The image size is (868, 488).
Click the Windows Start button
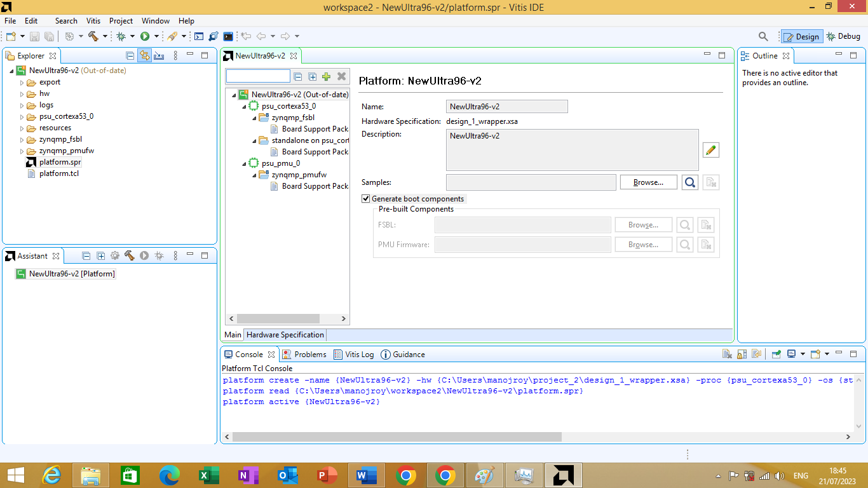(x=15, y=475)
